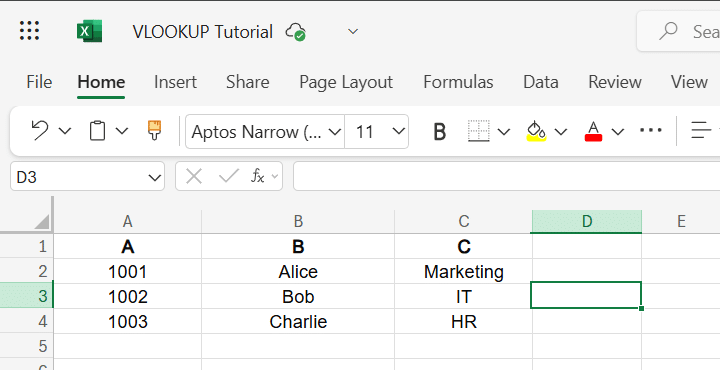Open the File menu

coord(39,82)
